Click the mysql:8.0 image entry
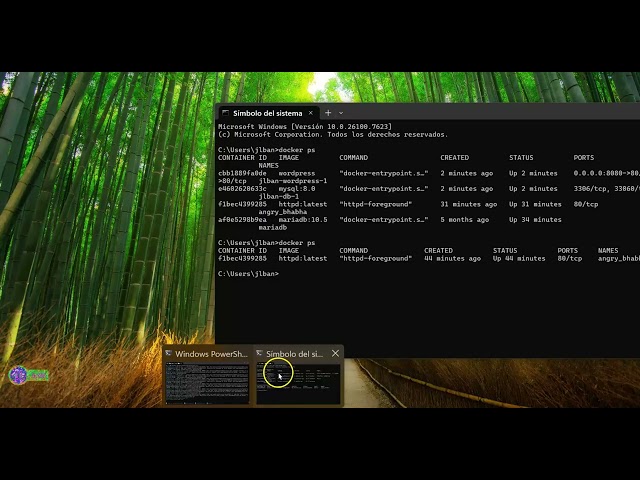This screenshot has width=640, height=480. coord(296,188)
